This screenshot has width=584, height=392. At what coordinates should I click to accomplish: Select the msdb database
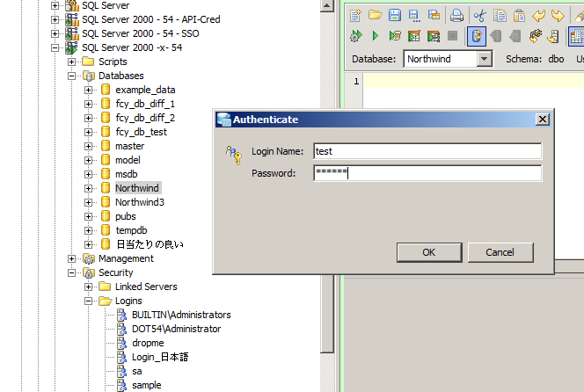127,174
